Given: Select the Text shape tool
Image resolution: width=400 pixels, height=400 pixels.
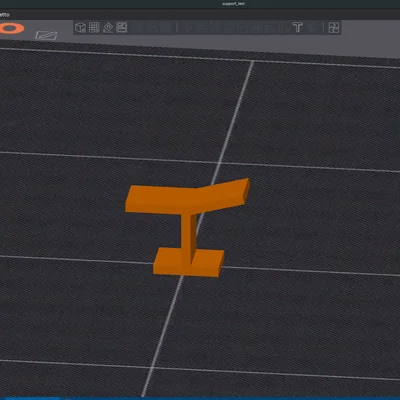Looking at the screenshot, I should [x=297, y=27].
